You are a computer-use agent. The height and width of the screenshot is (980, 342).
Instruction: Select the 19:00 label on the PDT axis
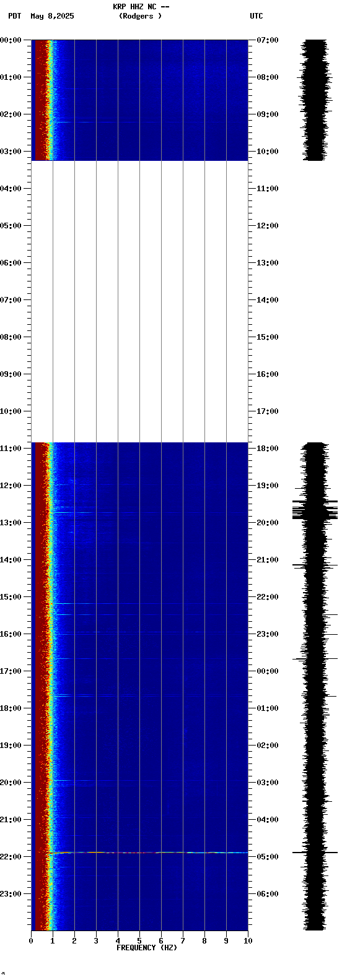pyautogui.click(x=11, y=746)
